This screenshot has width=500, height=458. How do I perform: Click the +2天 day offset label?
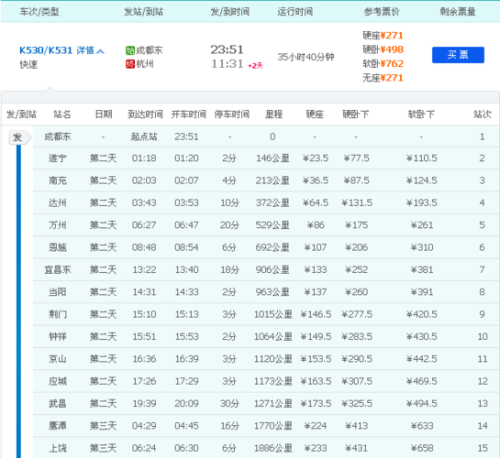click(x=255, y=66)
